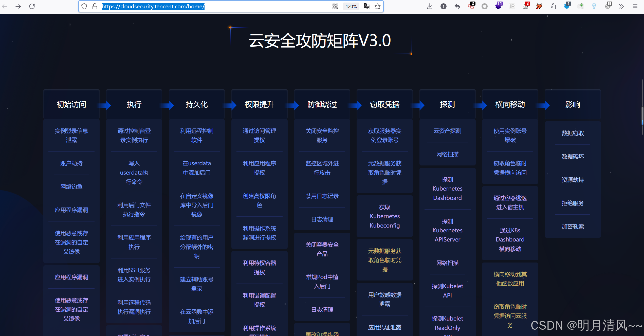This screenshot has width=644, height=336.
Task: Select the 防御绕过 column header
Action: pos(322,104)
